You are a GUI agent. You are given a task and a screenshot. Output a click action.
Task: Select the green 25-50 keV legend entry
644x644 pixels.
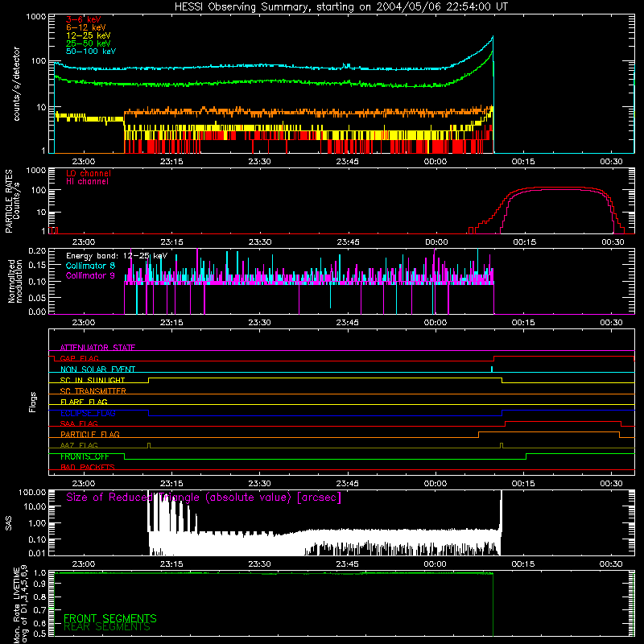(x=89, y=43)
